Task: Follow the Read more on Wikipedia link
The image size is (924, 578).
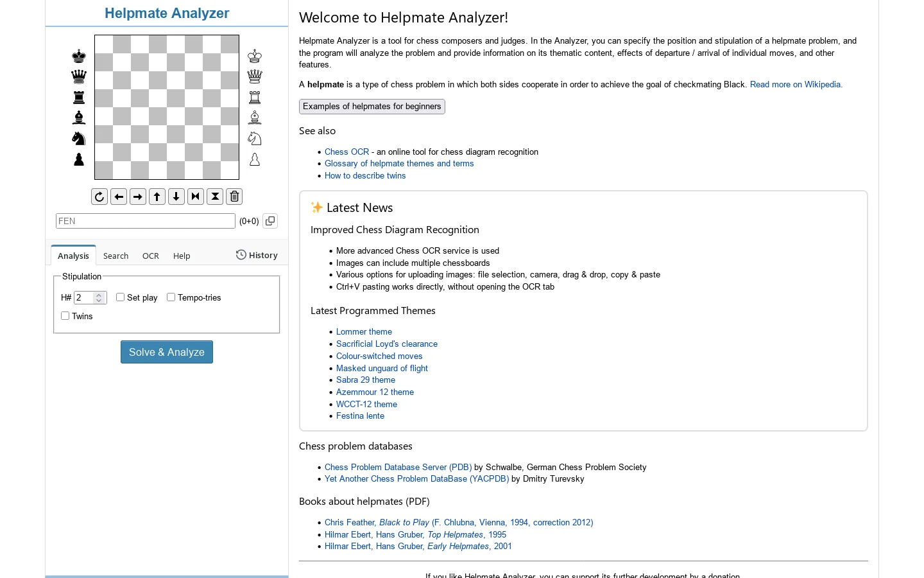Action: 796,85
